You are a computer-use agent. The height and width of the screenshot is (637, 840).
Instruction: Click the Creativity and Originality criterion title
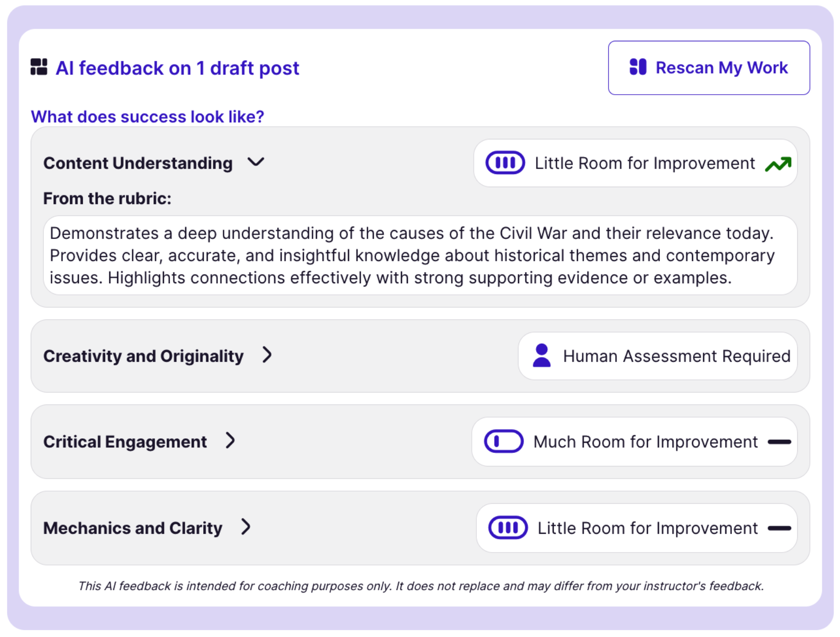coord(143,356)
